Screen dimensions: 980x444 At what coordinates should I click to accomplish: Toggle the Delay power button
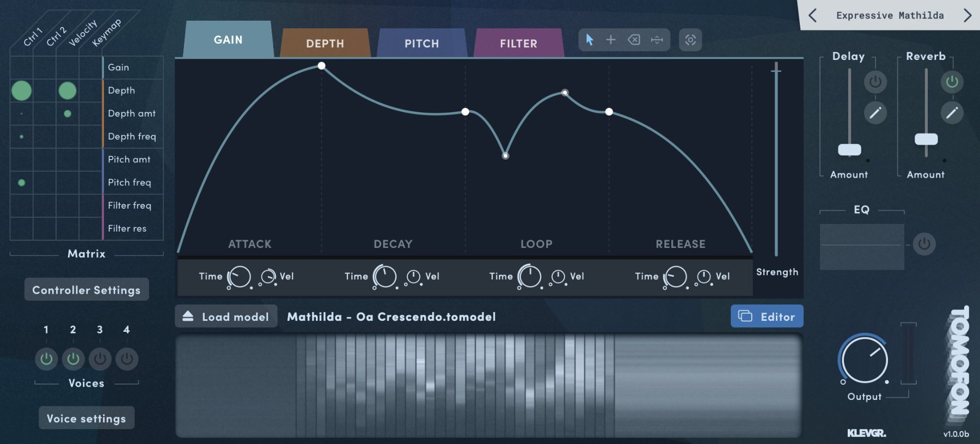pos(875,82)
